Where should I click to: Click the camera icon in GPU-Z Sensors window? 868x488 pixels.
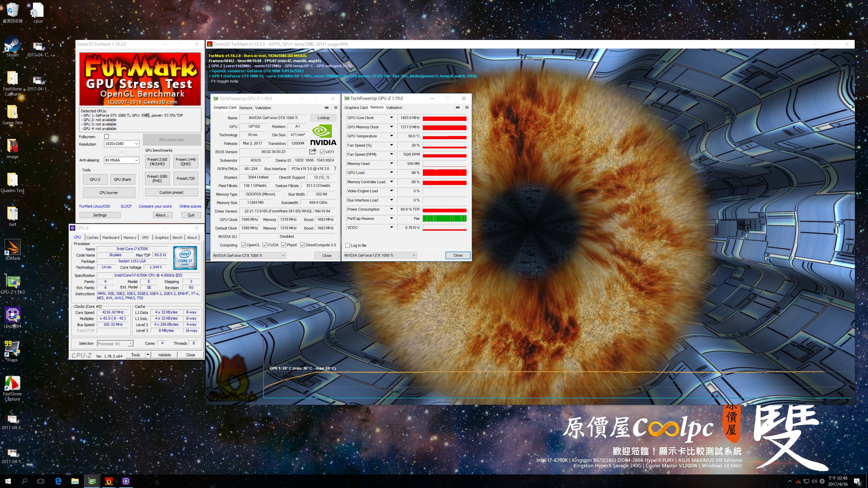pos(458,108)
